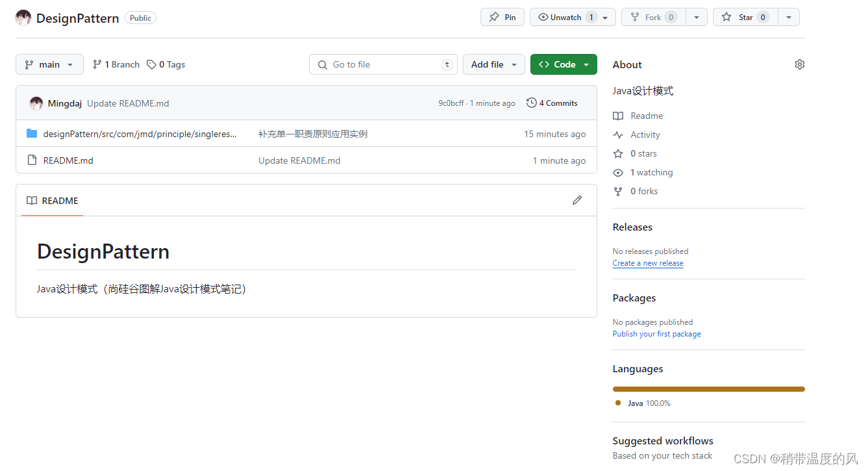Select the README tab
The height and width of the screenshot is (471, 868).
point(53,201)
